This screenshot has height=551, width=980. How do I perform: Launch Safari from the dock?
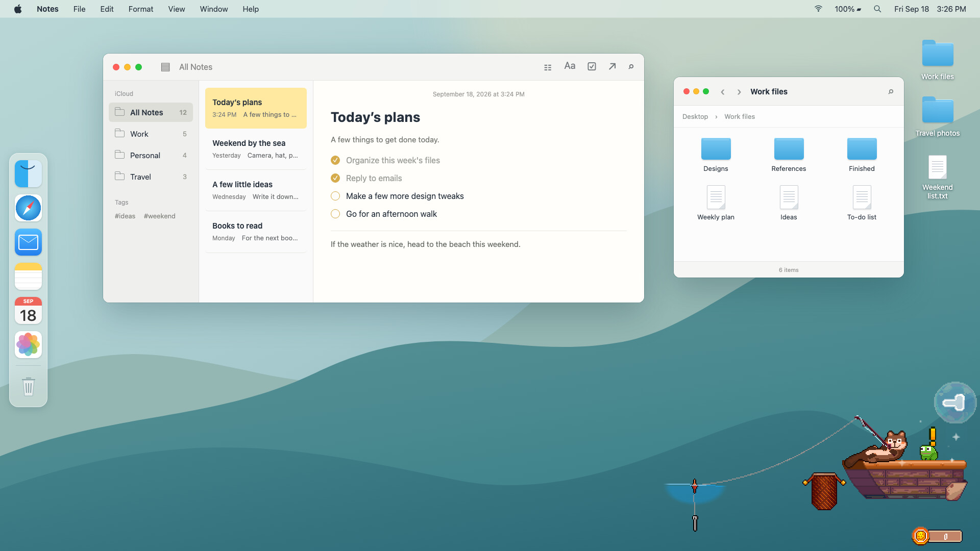coord(28,208)
